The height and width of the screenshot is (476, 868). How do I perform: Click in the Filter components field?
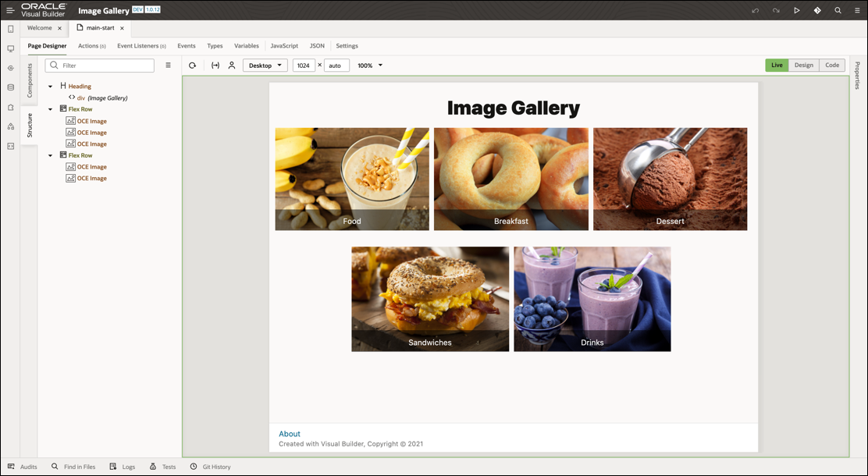tap(99, 65)
